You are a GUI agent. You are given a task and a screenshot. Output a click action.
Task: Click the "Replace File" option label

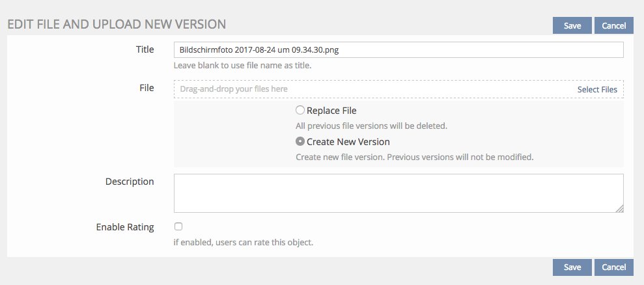tap(331, 111)
